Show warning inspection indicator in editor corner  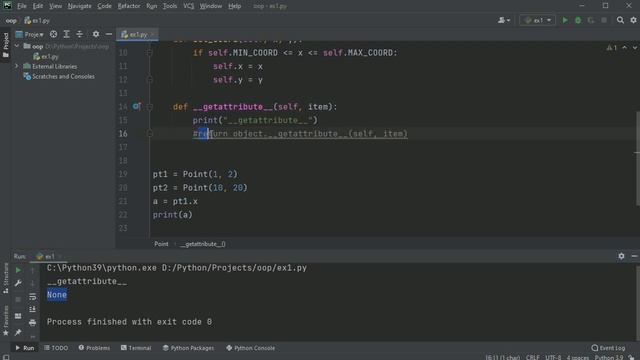(x=612, y=48)
